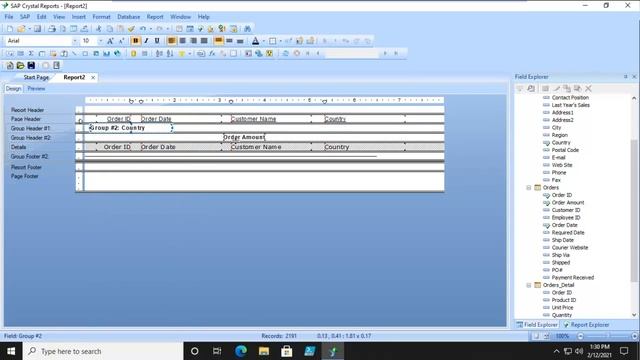Open the font color dropdown arrow
Viewport: 640px width, 360px height.
(x=263, y=41)
